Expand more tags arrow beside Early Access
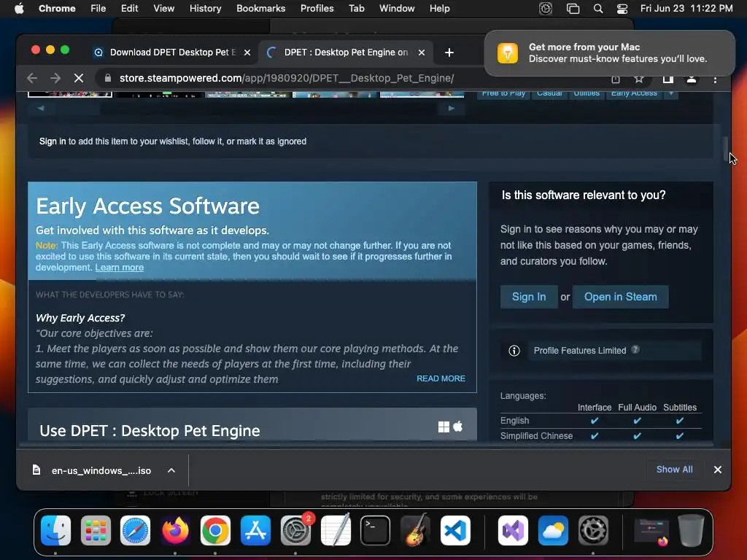This screenshot has height=560, width=747. click(x=671, y=93)
